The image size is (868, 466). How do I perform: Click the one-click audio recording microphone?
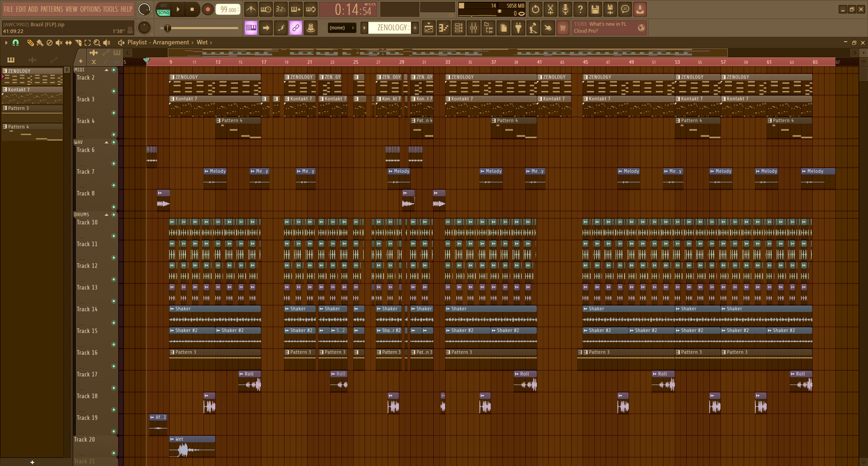click(565, 9)
